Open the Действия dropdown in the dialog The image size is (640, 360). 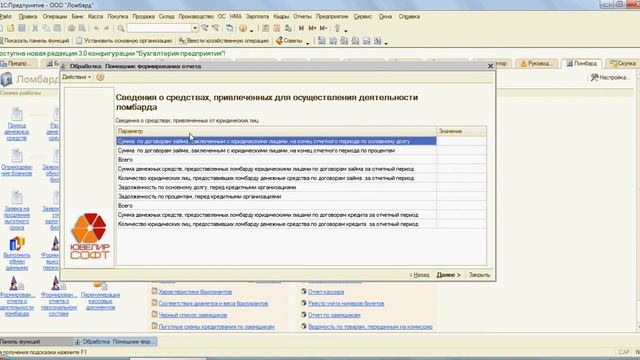click(76, 77)
